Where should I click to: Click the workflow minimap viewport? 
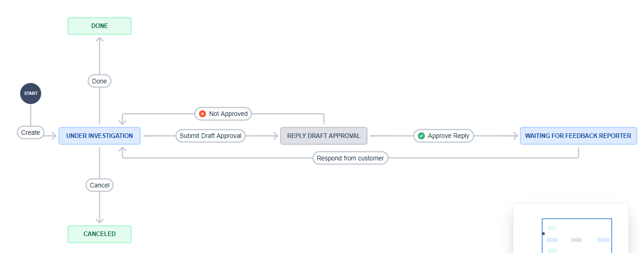coord(577,236)
